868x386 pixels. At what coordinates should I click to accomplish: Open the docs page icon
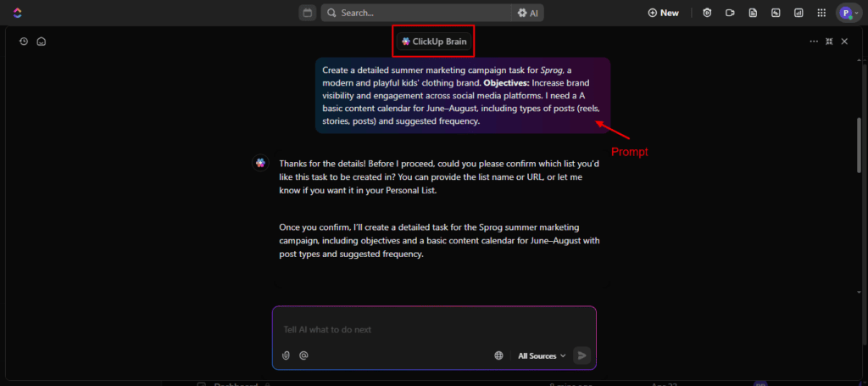[x=753, y=13]
